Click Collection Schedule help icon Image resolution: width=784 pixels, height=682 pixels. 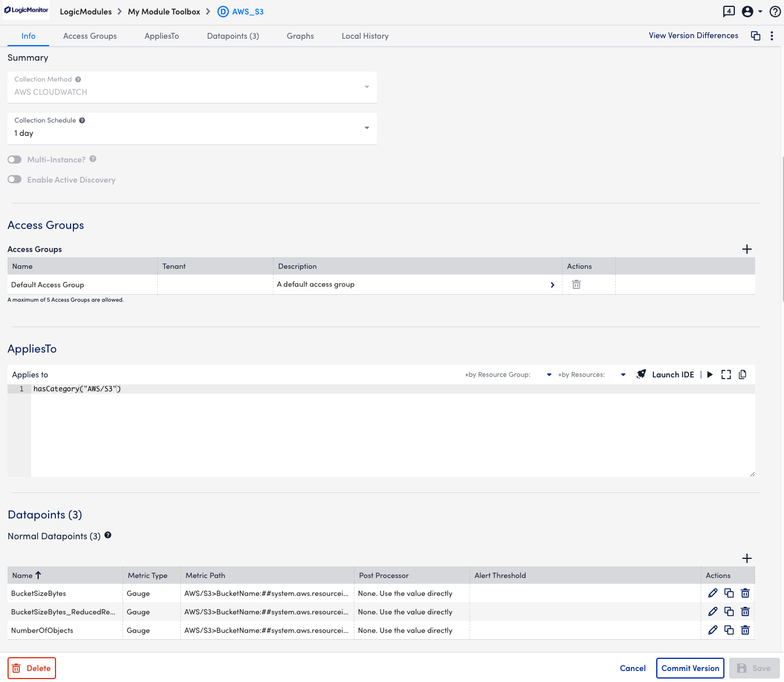[82, 120]
